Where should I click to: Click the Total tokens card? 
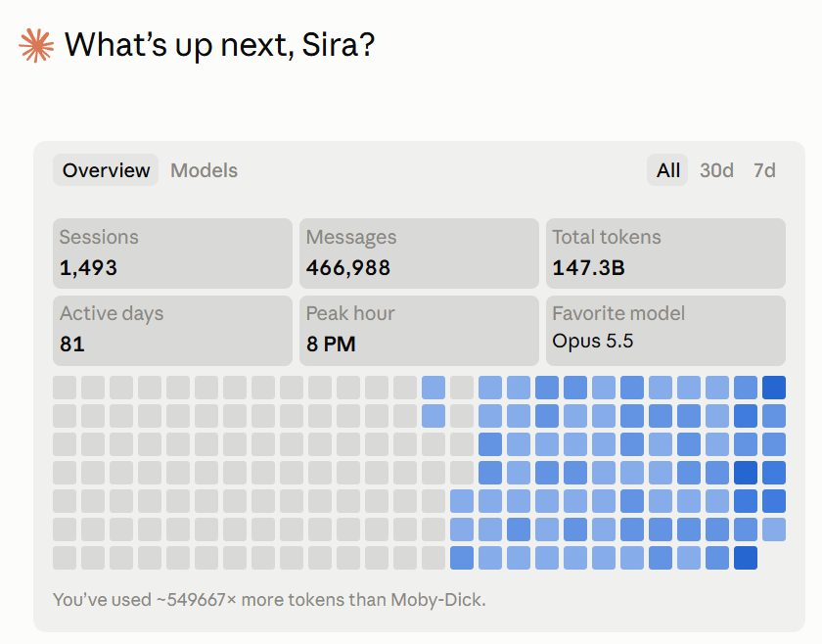pos(665,253)
